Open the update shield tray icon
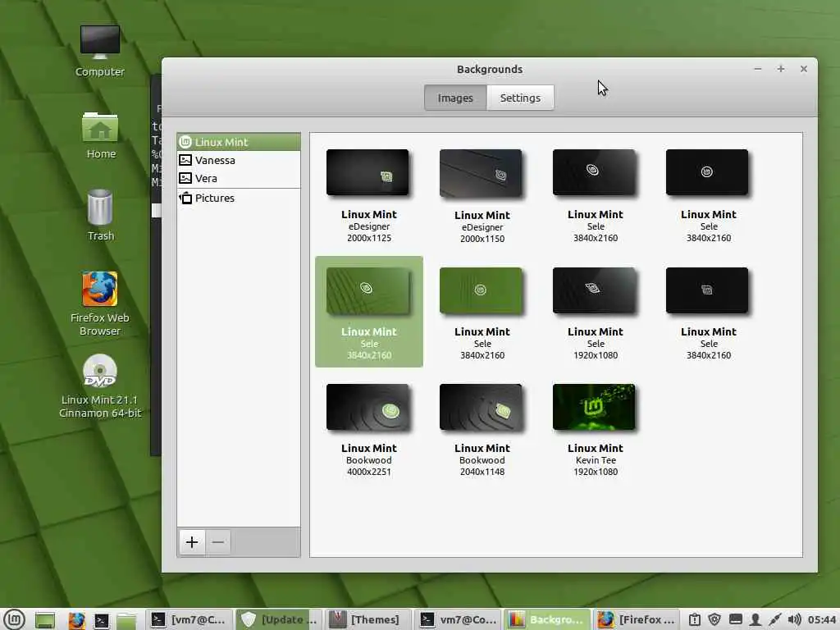The image size is (840, 630). [x=714, y=620]
